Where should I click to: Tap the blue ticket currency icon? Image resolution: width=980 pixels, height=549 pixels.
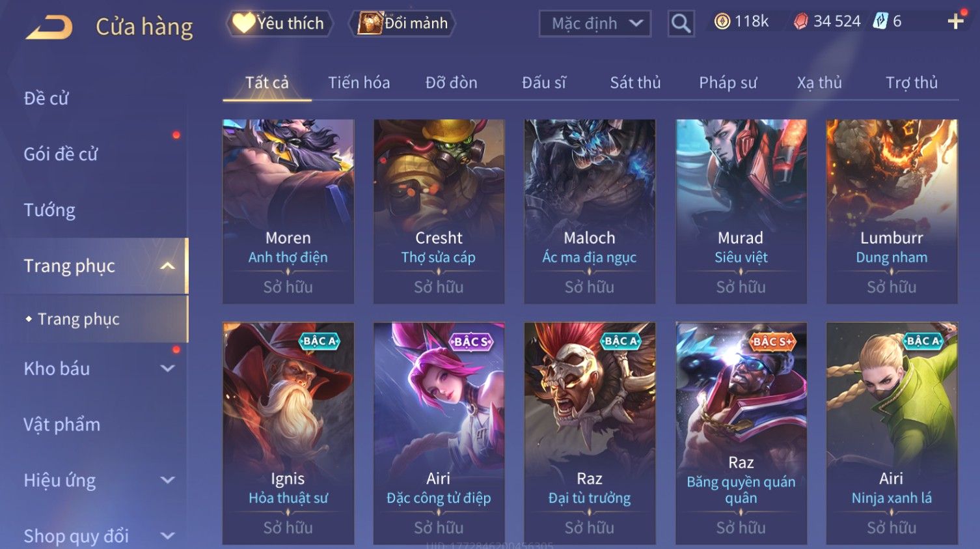click(880, 21)
